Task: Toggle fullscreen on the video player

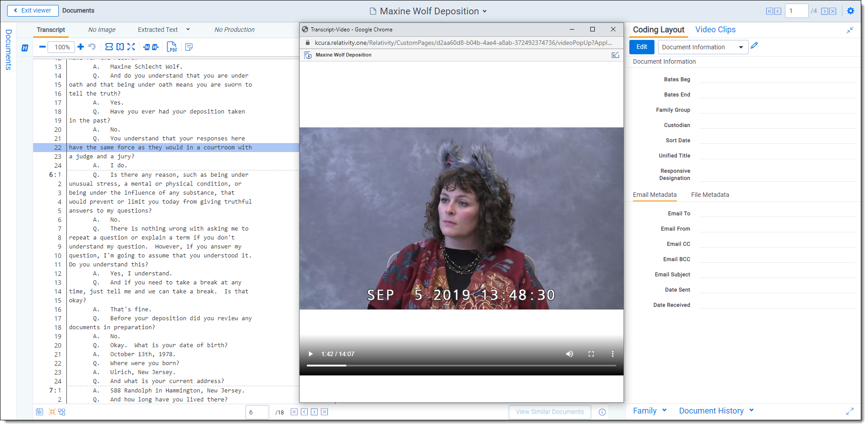Action: pyautogui.click(x=591, y=354)
